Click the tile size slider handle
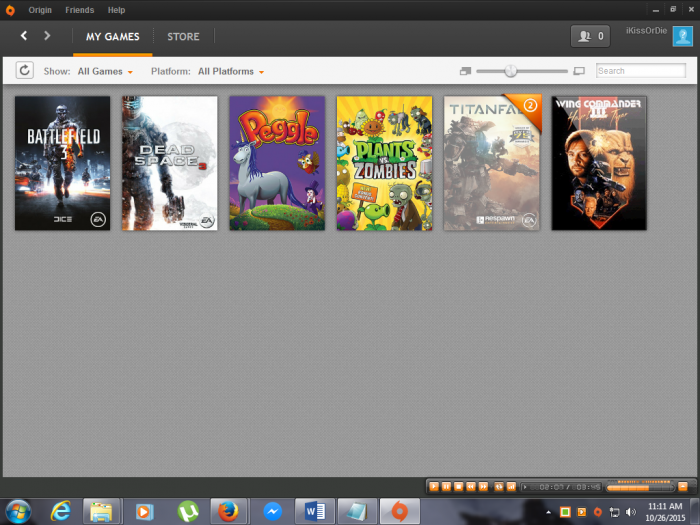The height and width of the screenshot is (525, 700). [x=511, y=71]
